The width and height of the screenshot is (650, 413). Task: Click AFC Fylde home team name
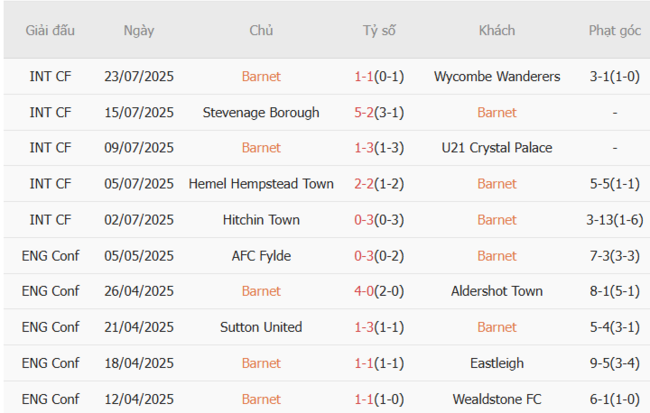tap(261, 256)
